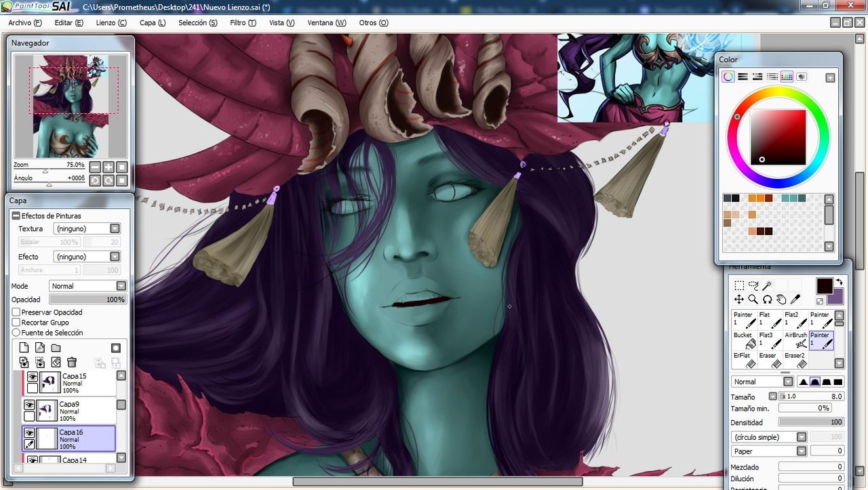Delete the selected layer with trash icon
The width and height of the screenshot is (868, 490).
pos(72,362)
